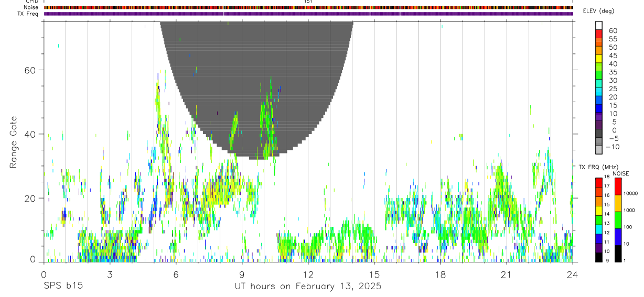Pick the black bottom swatch of TX FRQ legend
644x297 pixels.
[x=599, y=257]
